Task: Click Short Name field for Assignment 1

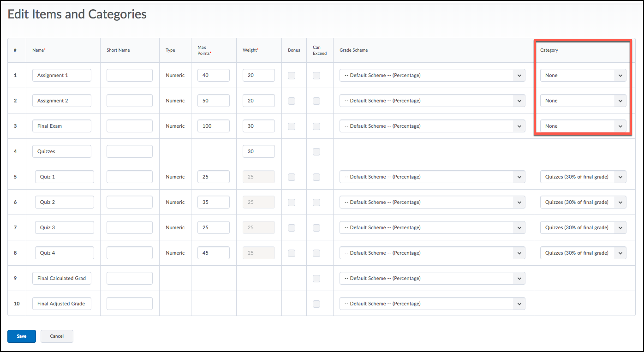Action: (130, 75)
